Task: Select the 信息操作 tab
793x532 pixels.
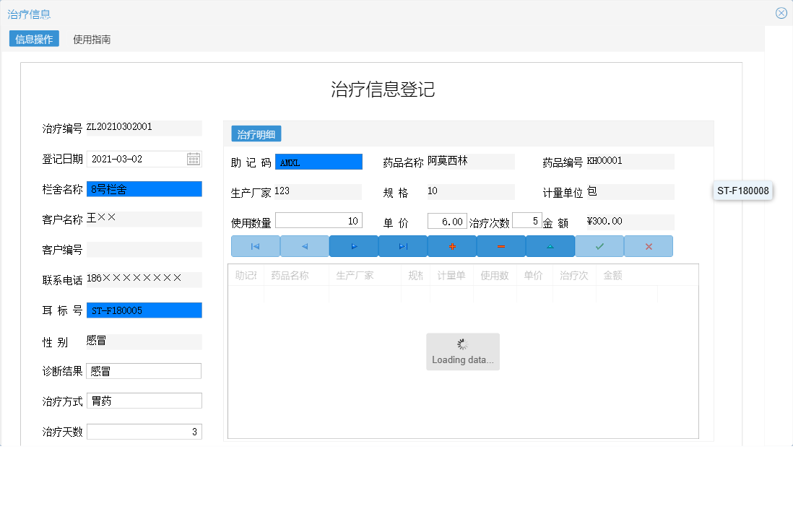Action: click(x=33, y=40)
